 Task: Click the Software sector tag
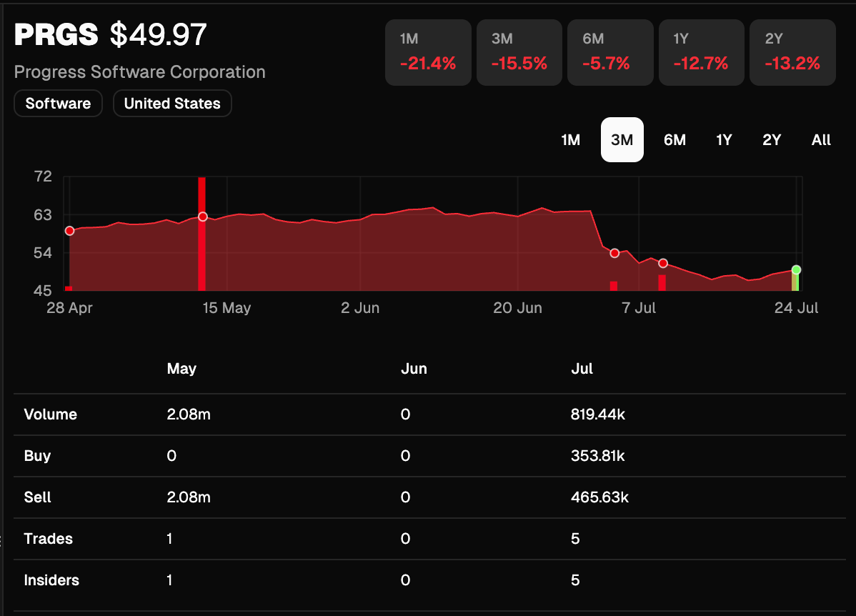pos(58,103)
